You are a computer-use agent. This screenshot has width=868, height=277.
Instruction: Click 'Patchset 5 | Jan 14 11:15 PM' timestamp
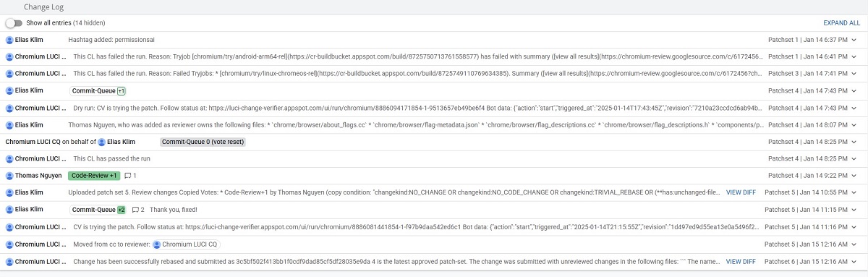[x=806, y=210]
